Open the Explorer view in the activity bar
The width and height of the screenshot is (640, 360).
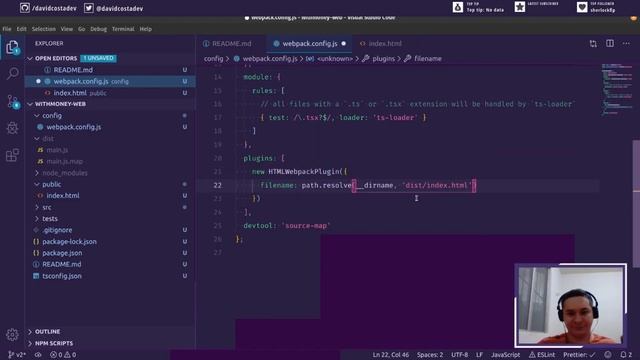coord(13,47)
